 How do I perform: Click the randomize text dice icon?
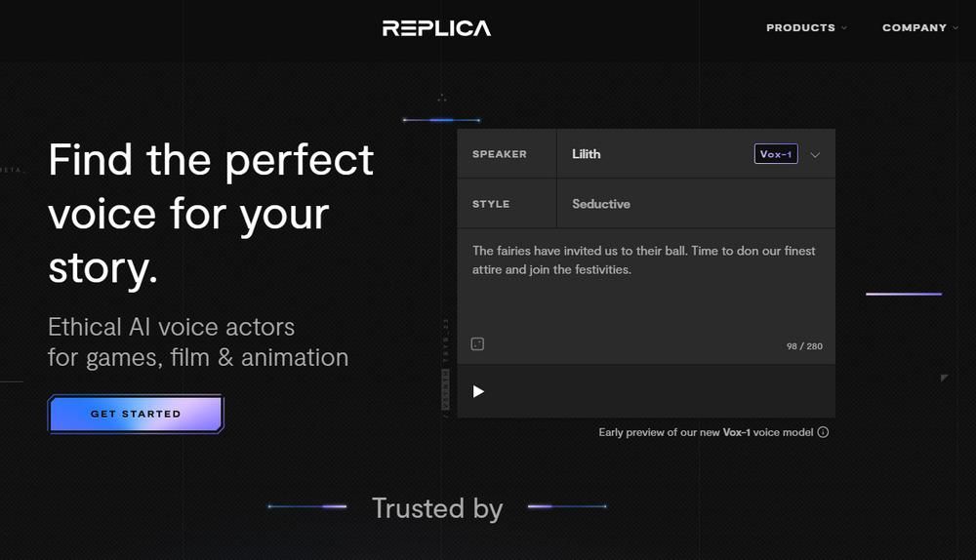pos(477,344)
